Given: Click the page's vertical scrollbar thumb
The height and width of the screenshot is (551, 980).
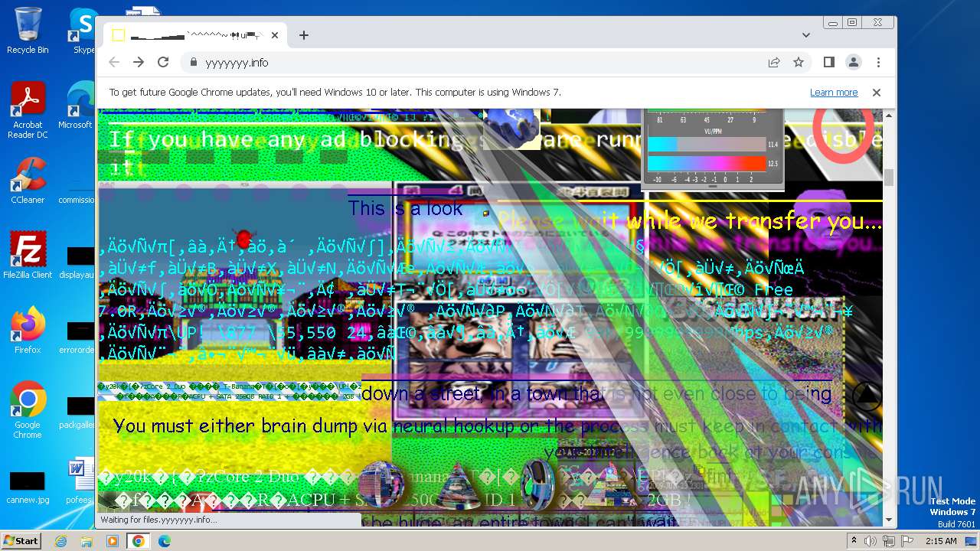Looking at the screenshot, I should 889,177.
